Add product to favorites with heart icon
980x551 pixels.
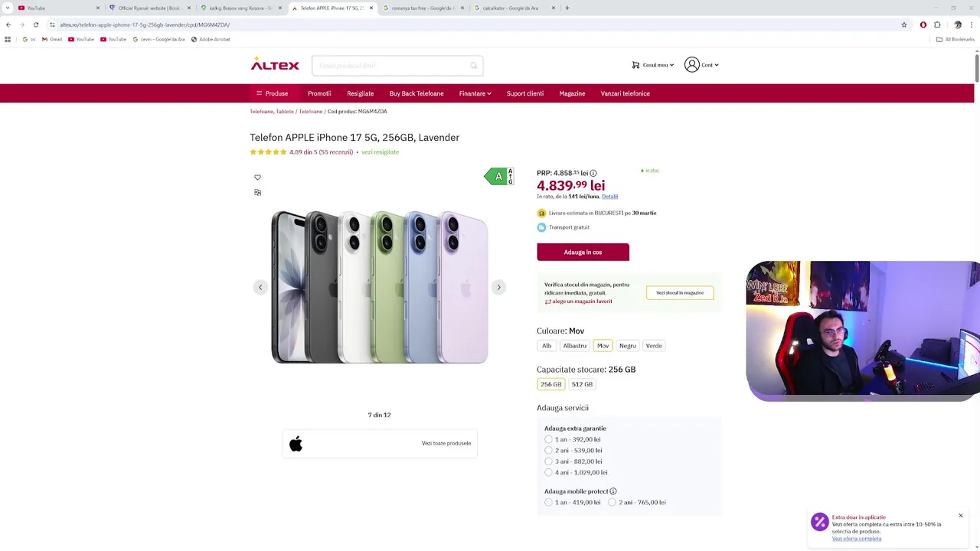click(257, 178)
